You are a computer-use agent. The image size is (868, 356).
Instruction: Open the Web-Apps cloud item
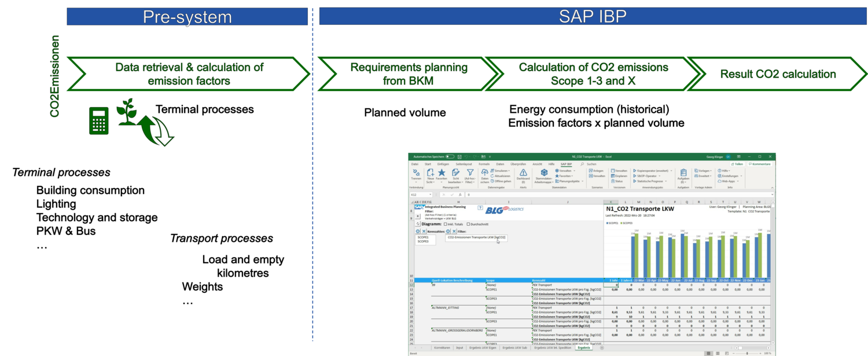(727, 181)
